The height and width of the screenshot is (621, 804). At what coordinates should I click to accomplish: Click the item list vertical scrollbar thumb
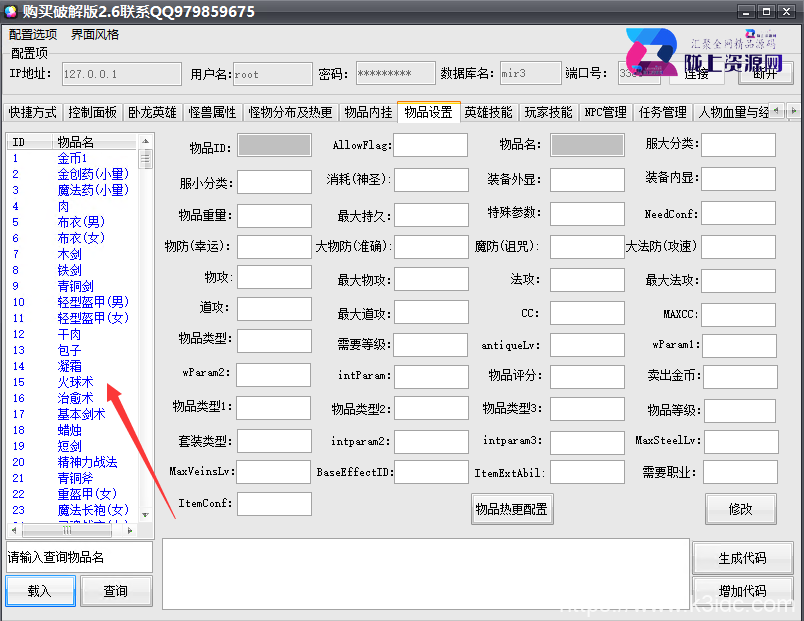pyautogui.click(x=146, y=158)
